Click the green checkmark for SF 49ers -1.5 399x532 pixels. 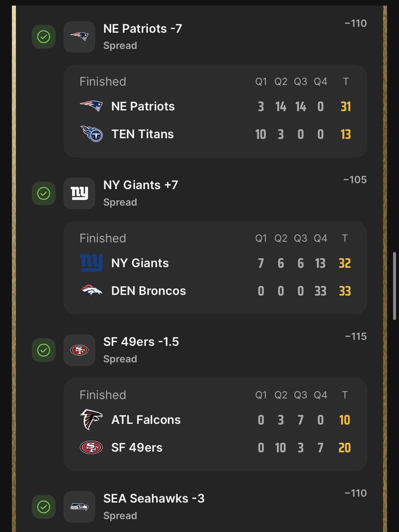[x=44, y=350]
